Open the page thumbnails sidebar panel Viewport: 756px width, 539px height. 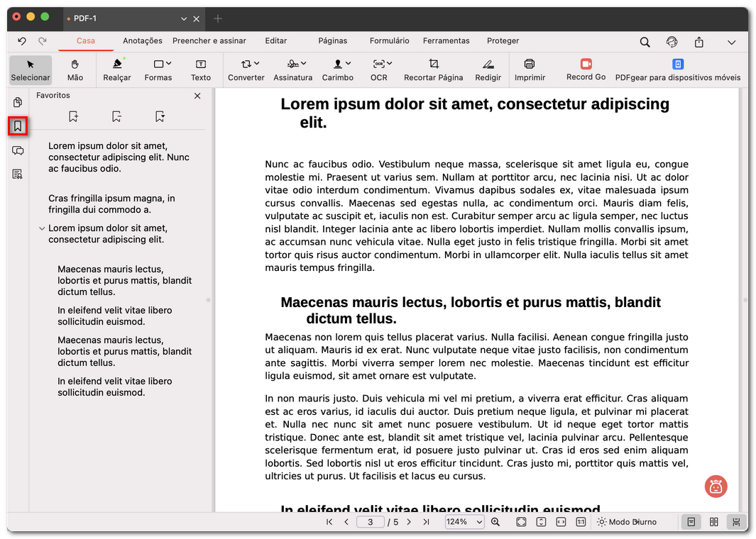17,102
